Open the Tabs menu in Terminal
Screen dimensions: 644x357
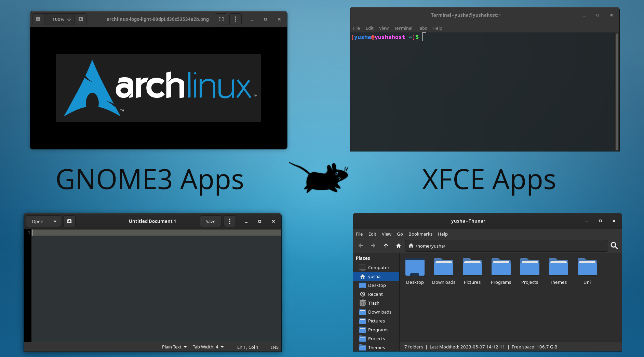coord(422,28)
